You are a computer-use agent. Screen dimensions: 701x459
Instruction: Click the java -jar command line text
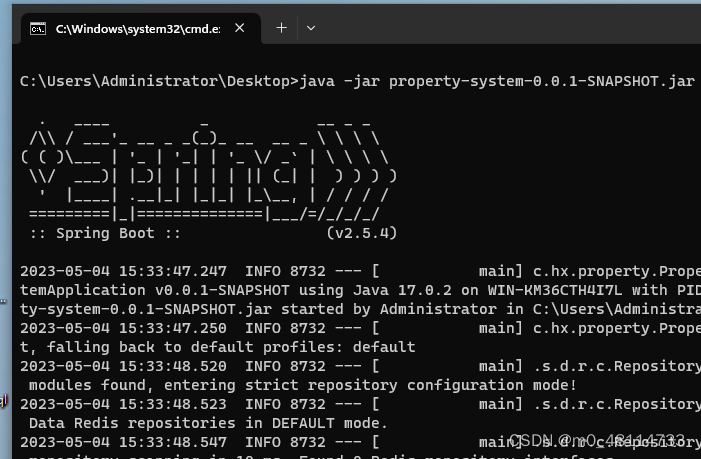coord(497,81)
